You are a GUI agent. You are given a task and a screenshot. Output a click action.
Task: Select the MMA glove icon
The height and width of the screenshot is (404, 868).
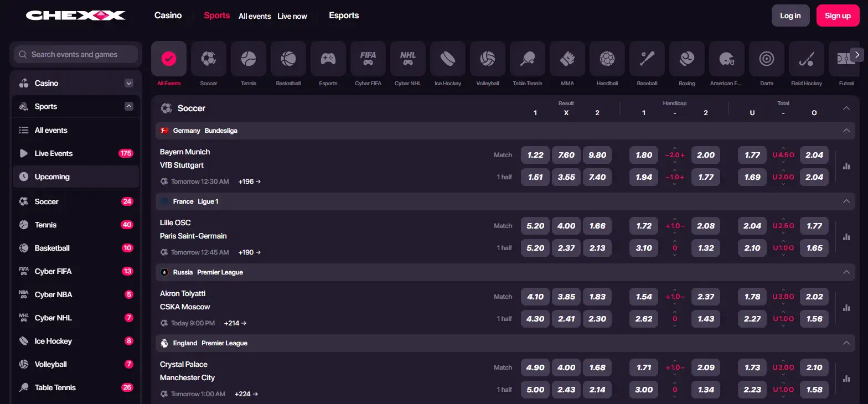tap(567, 59)
